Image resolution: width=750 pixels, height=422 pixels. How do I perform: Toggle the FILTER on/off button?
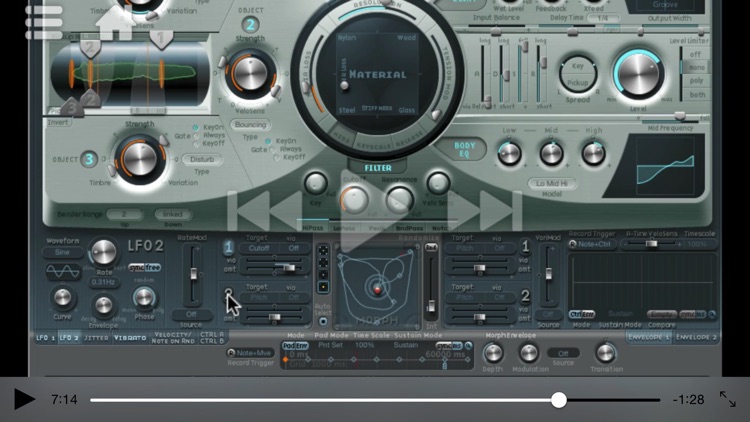coord(377,168)
